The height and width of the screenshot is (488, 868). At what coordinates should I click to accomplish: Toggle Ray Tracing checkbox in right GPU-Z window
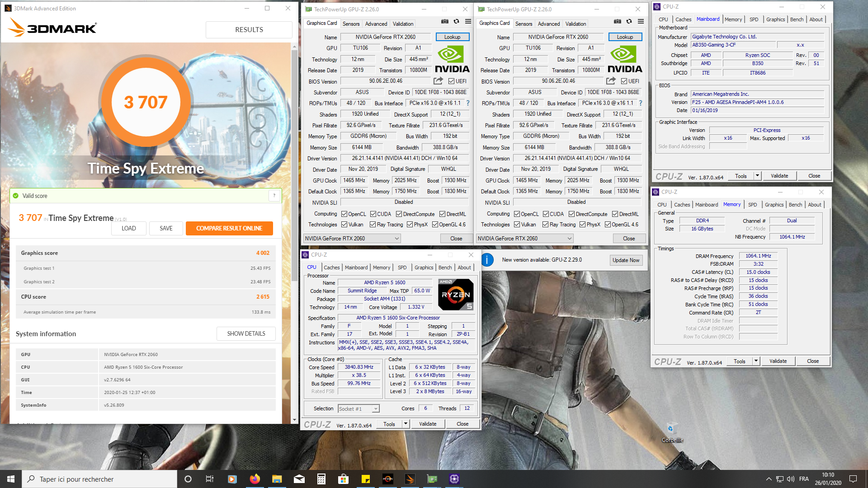545,225
